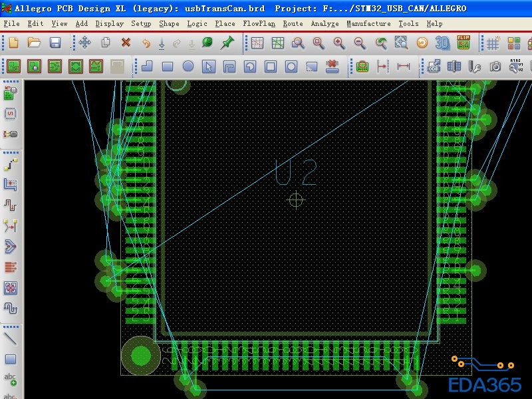The height and width of the screenshot is (399, 532).
Task: Open the Route menu
Action: 293,24
